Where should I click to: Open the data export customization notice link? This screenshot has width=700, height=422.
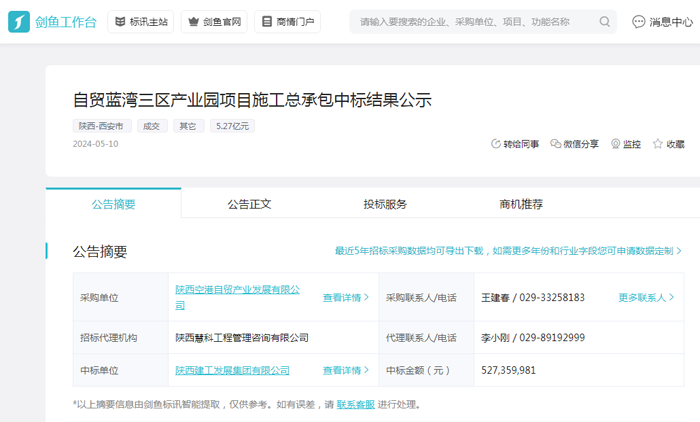508,251
